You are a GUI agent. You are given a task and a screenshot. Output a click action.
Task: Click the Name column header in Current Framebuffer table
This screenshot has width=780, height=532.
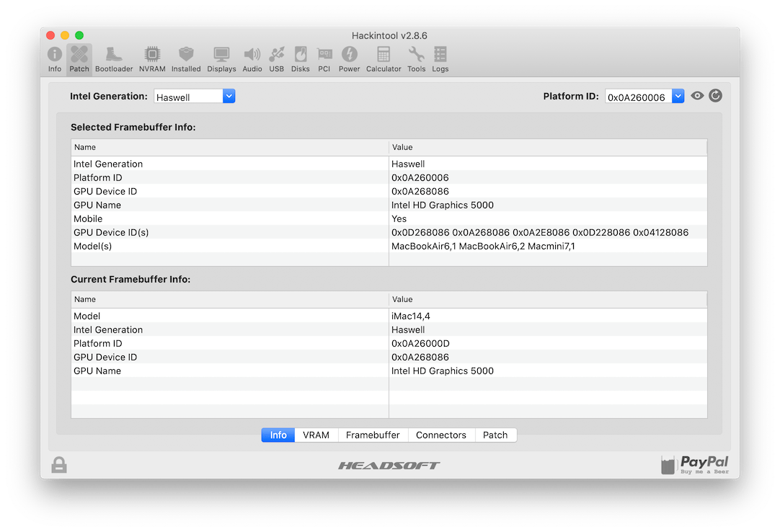(x=230, y=300)
